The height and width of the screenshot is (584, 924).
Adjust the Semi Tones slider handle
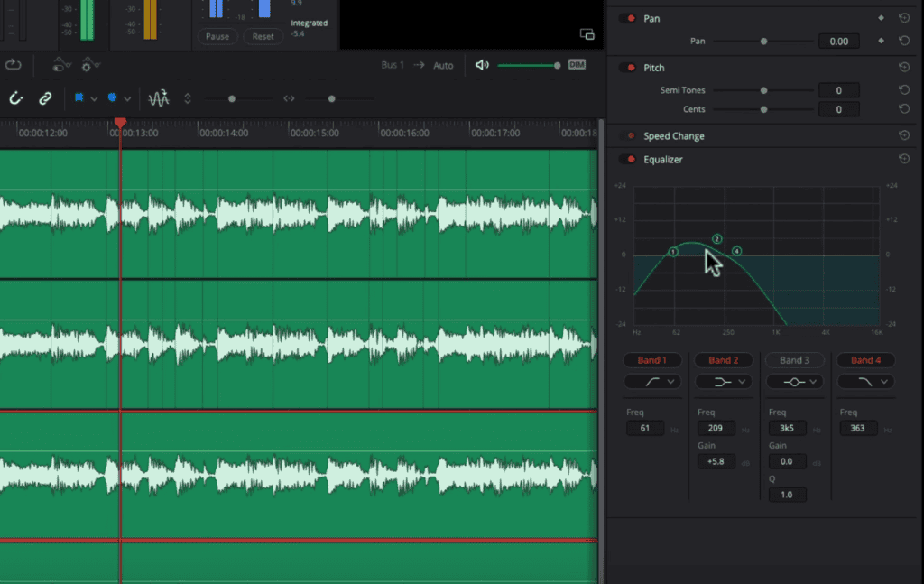click(763, 91)
